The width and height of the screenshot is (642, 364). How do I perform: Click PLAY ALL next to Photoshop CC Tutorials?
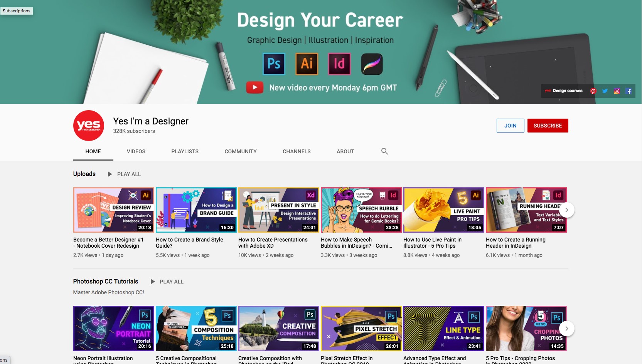coord(172,282)
